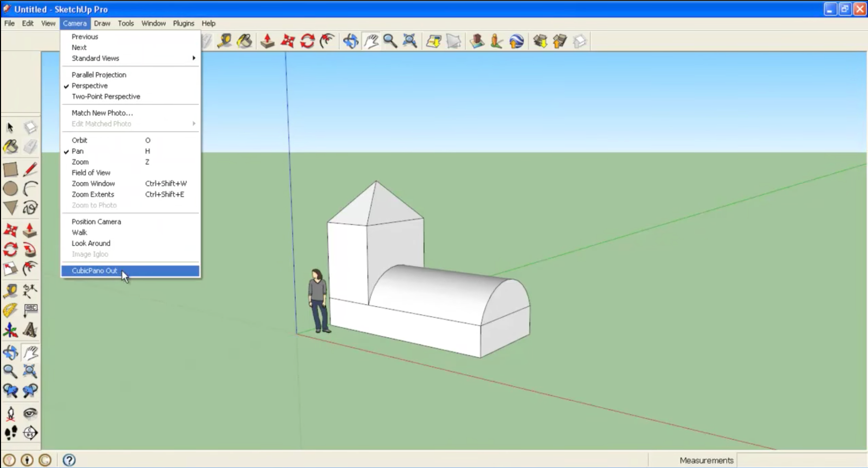Screen dimensions: 868x468
Task: Choose CubicPano Out from Camera menu
Action: point(131,271)
